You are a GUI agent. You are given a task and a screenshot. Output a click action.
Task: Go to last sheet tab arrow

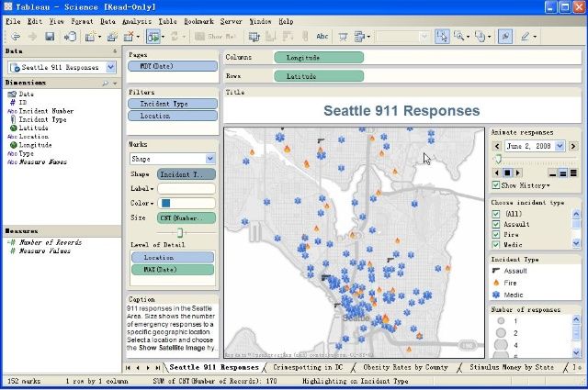[x=158, y=368]
